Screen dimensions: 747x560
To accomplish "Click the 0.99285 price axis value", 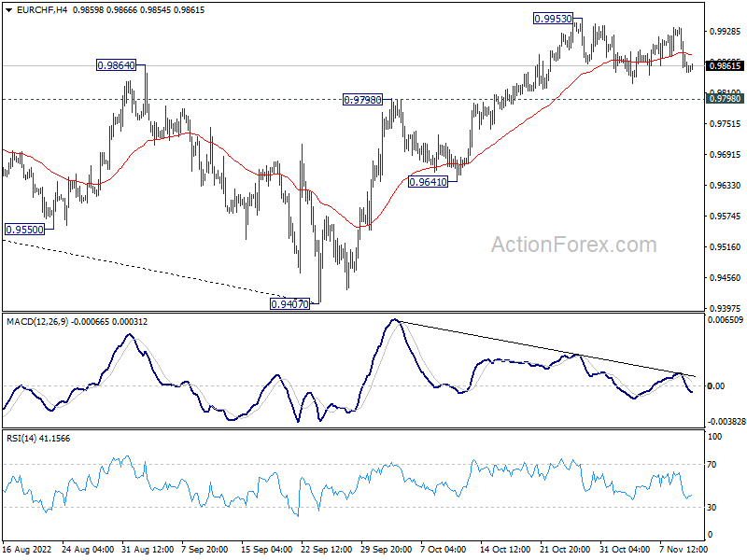I will coord(726,32).
